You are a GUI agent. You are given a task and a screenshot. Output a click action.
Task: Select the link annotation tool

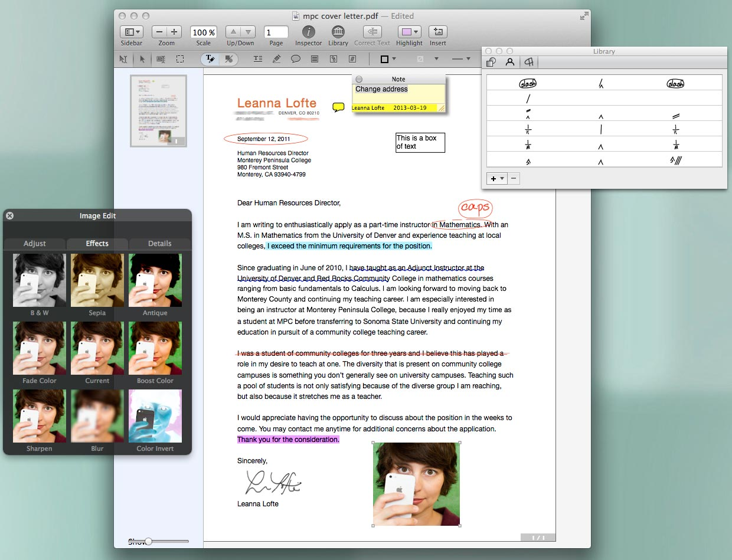pos(334,59)
